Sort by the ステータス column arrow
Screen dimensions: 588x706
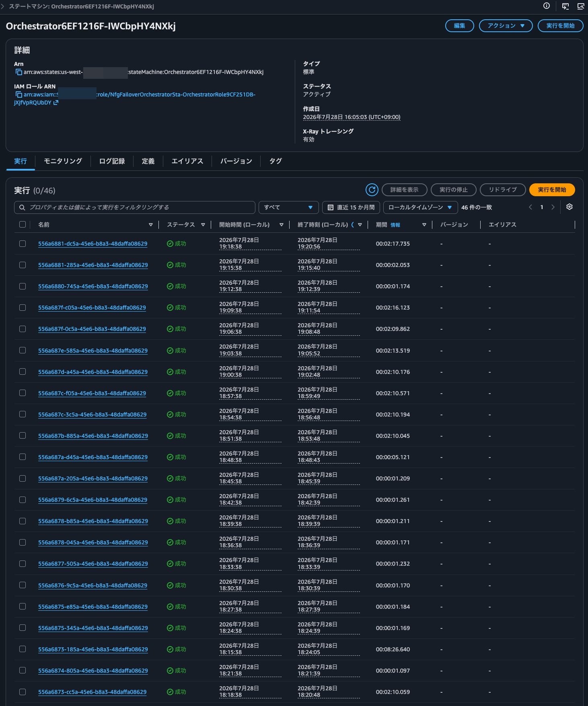(203, 225)
